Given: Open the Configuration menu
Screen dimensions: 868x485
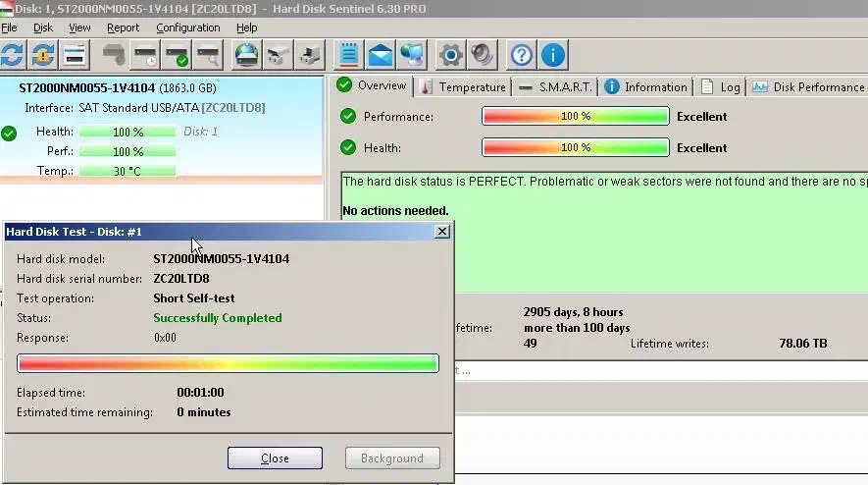Looking at the screenshot, I should tap(188, 27).
